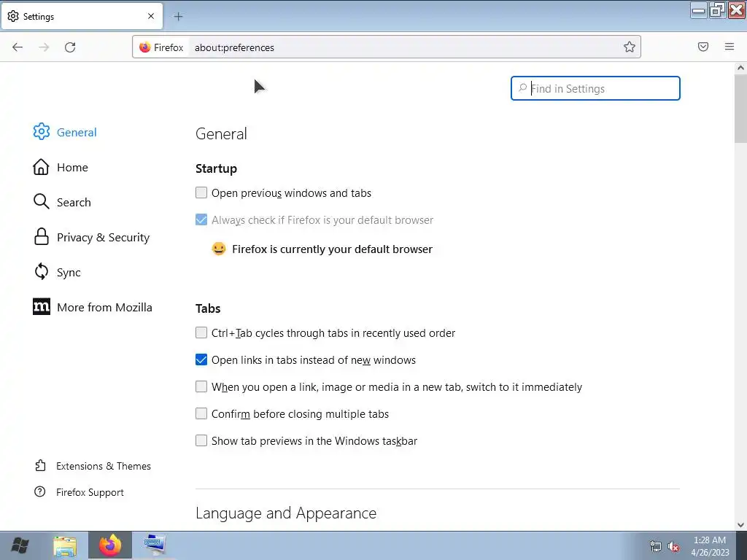This screenshot has width=747, height=560.
Task: Click the Show desktop button on the taskbar
Action: 742,545
